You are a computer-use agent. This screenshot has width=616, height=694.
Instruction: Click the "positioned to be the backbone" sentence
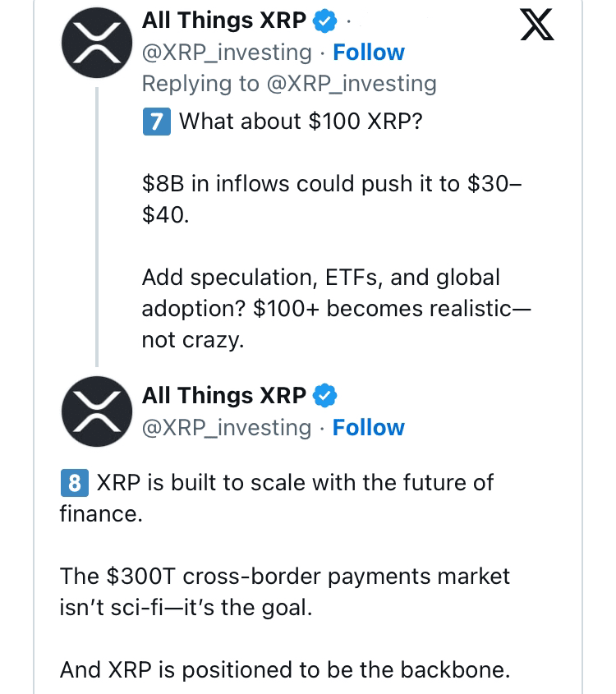pos(284,669)
